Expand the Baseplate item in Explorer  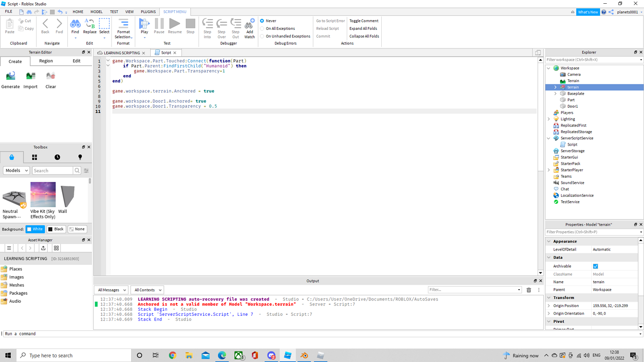pyautogui.click(x=555, y=93)
